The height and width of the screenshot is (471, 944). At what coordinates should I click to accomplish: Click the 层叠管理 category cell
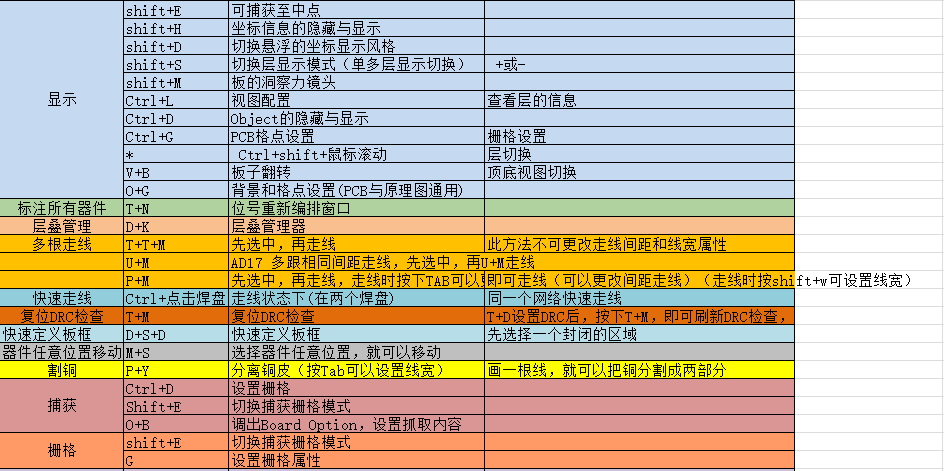pos(61,226)
